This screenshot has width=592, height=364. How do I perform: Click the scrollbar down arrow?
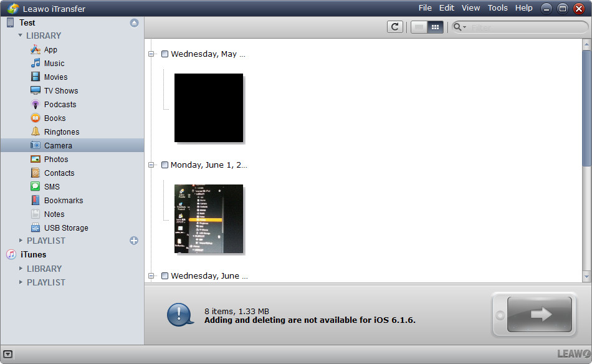click(x=586, y=276)
